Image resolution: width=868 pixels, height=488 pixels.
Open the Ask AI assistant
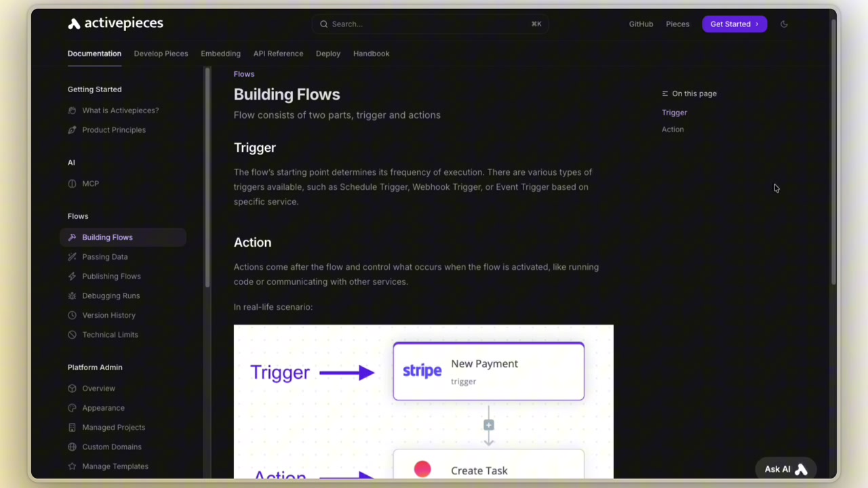pos(785,468)
